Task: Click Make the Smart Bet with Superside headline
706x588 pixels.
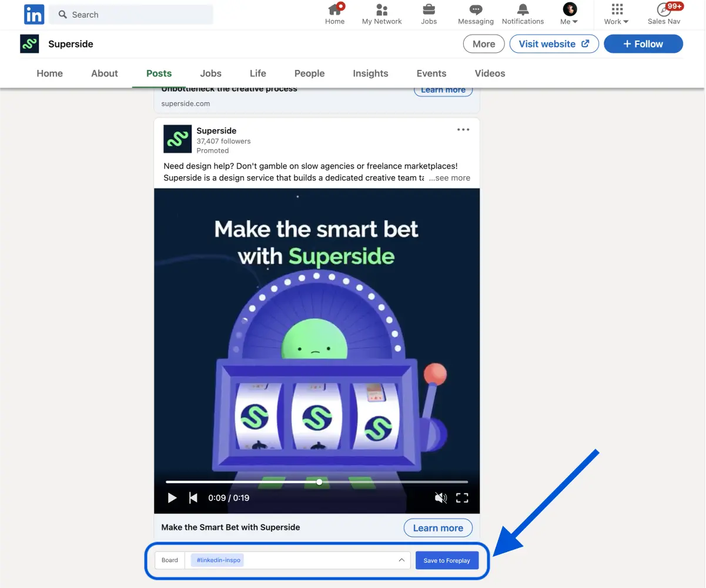Action: [230, 527]
